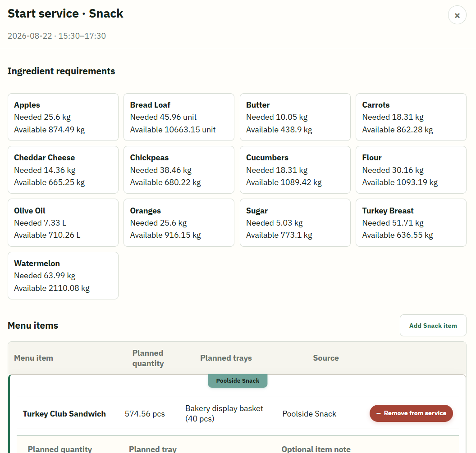Image resolution: width=476 pixels, height=453 pixels.
Task: Click the Sugar ingredient card
Action: pos(295,222)
